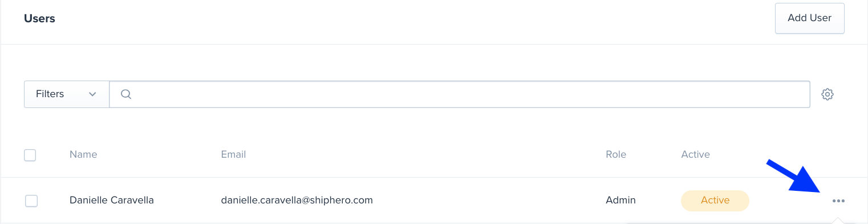Image resolution: width=868 pixels, height=224 pixels.
Task: Click the danielle.caravella@shiphero.com email
Action: [297, 201]
